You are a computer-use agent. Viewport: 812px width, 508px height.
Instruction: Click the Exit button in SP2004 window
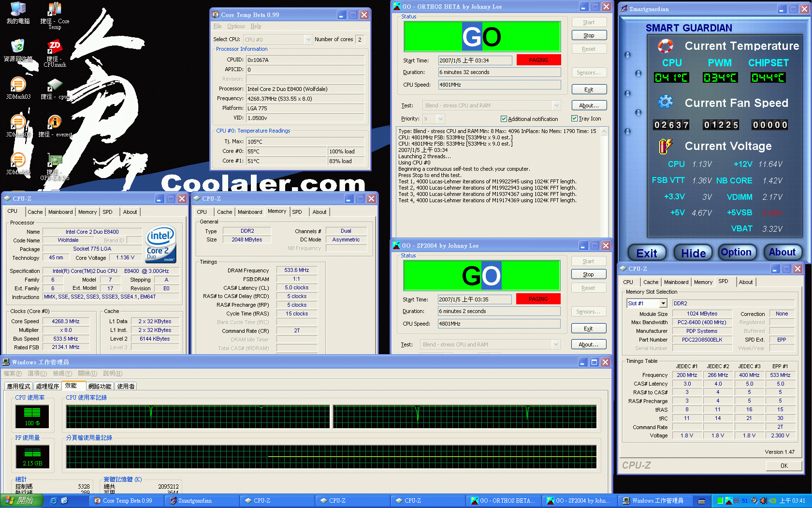(x=588, y=329)
